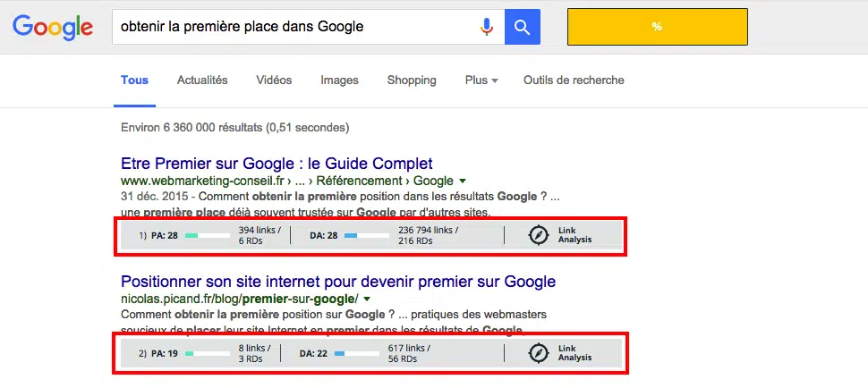This screenshot has width=868, height=388.
Task: Open the Shopping tab
Action: pyautogui.click(x=412, y=80)
